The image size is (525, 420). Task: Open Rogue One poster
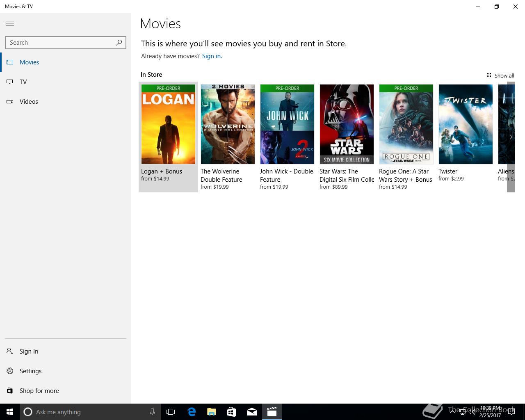tap(406, 124)
